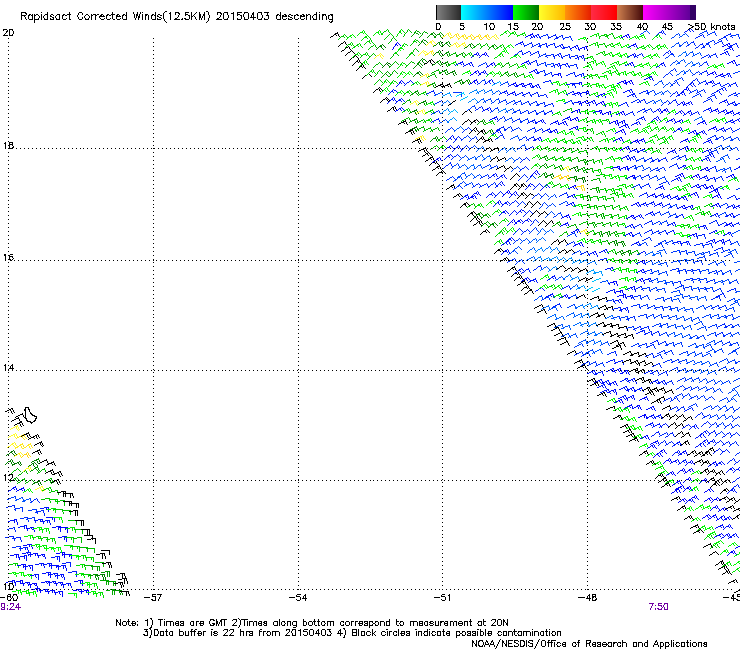The width and height of the screenshot is (740, 650).
Task: Click the yellow 20-25 knots color segment
Action: click(x=552, y=12)
